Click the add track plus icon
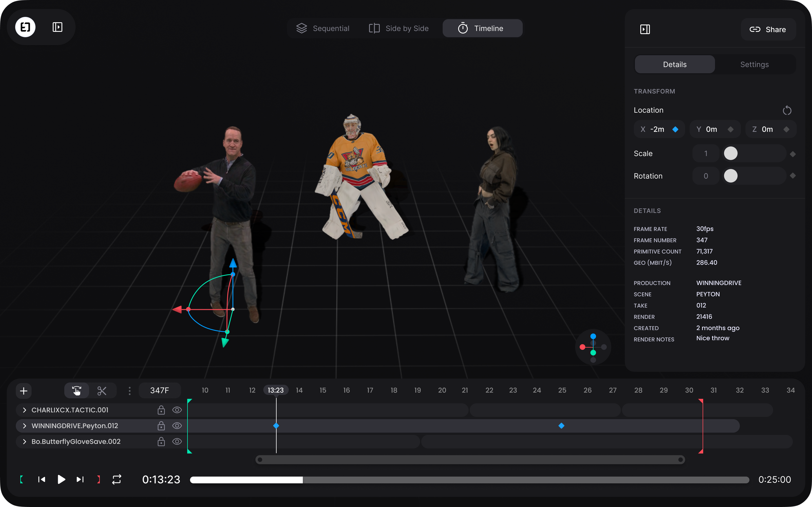The height and width of the screenshot is (507, 812). (23, 391)
